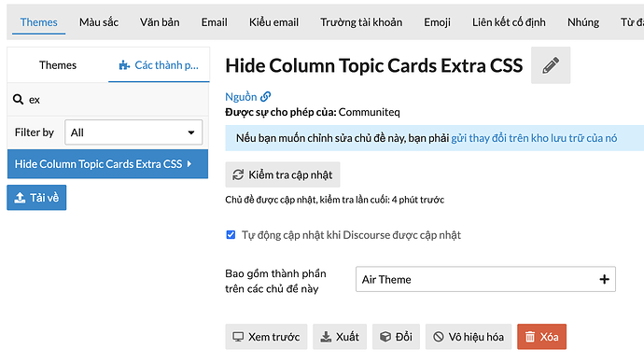
Task: Click the Communiteq licensor text
Action: pyautogui.click(x=369, y=112)
